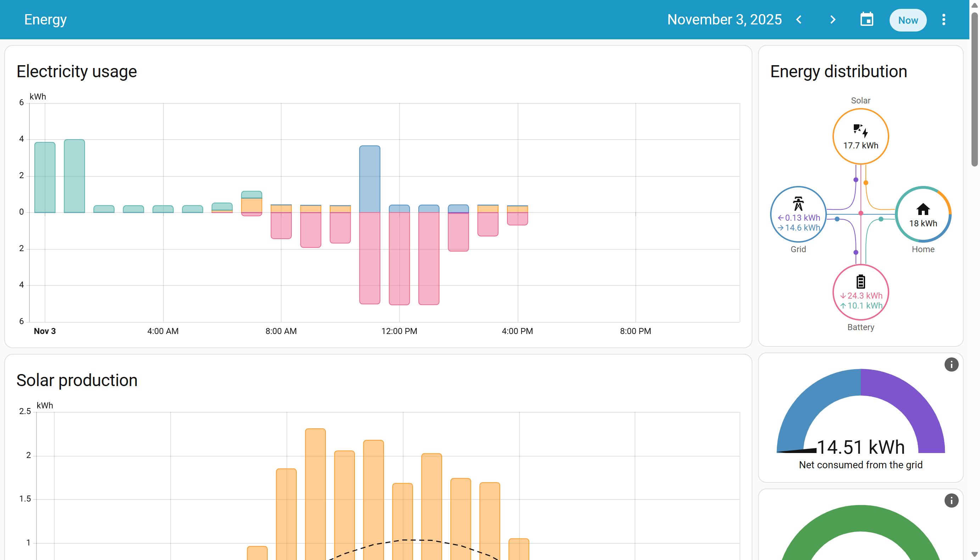This screenshot has height=560, width=980.
Task: Click the tallest orange solar production bar
Action: tap(315, 492)
